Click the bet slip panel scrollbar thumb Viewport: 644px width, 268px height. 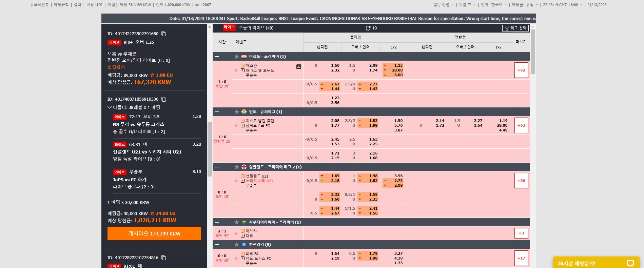click(210, 149)
